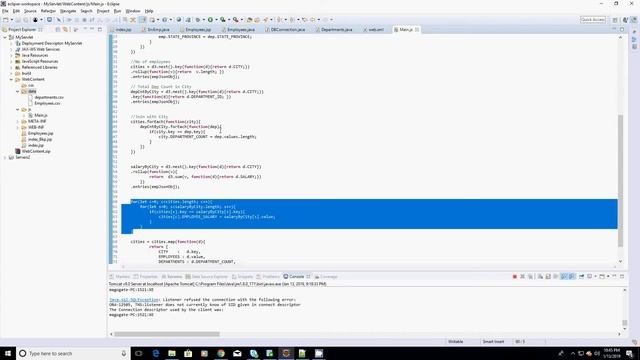
Task: Open File Explorer from taskbar
Action: pyautogui.click(x=172, y=353)
